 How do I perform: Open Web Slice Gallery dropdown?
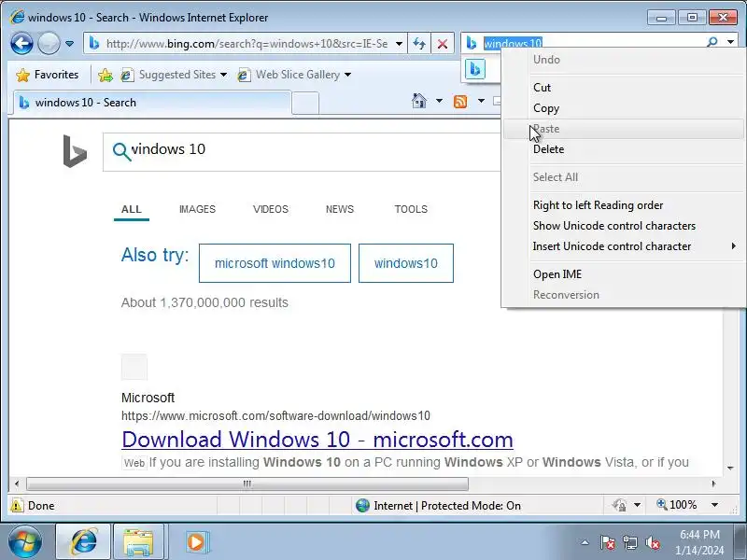tap(294, 75)
